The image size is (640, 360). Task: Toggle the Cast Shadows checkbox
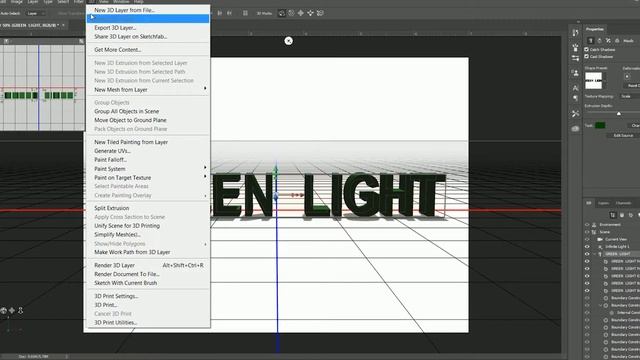(587, 56)
